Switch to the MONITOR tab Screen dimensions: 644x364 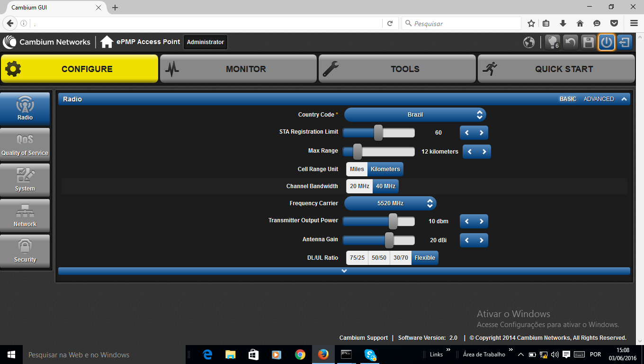(238, 69)
